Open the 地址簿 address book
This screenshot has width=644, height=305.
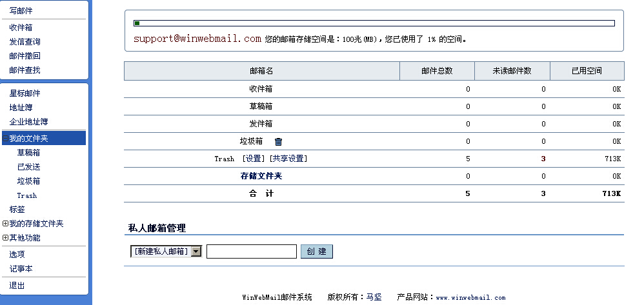click(x=20, y=108)
